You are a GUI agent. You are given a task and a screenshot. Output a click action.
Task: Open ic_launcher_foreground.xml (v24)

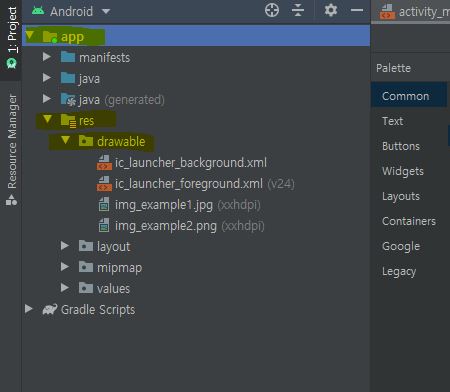pyautogui.click(x=205, y=184)
